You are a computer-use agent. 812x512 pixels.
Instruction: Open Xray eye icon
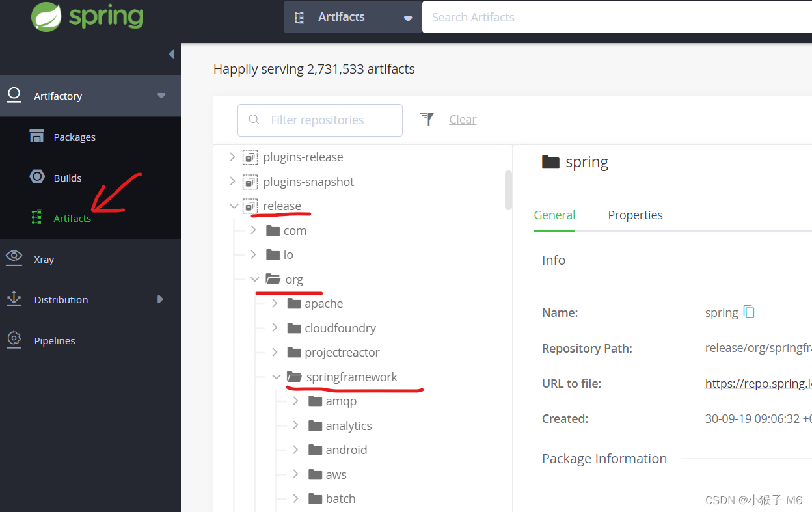[14, 258]
